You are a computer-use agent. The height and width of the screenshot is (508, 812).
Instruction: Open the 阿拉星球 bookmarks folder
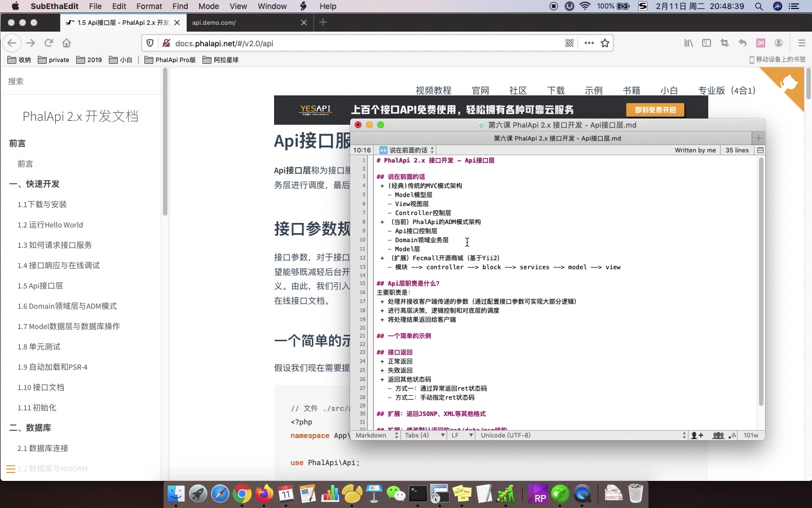tap(220, 60)
